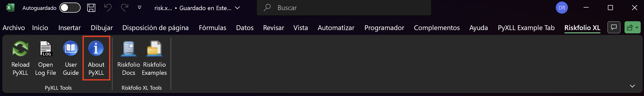Click the Buscar search field
This screenshot has height=96, width=644.
click(x=344, y=8)
